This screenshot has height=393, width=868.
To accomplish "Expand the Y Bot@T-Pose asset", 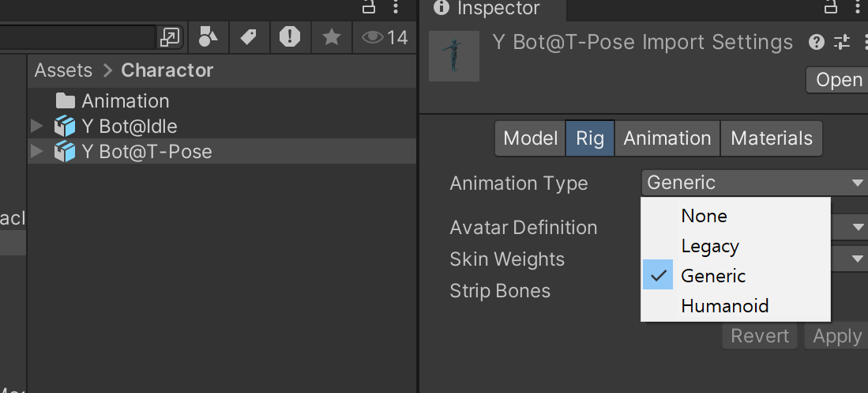I will coord(36,151).
